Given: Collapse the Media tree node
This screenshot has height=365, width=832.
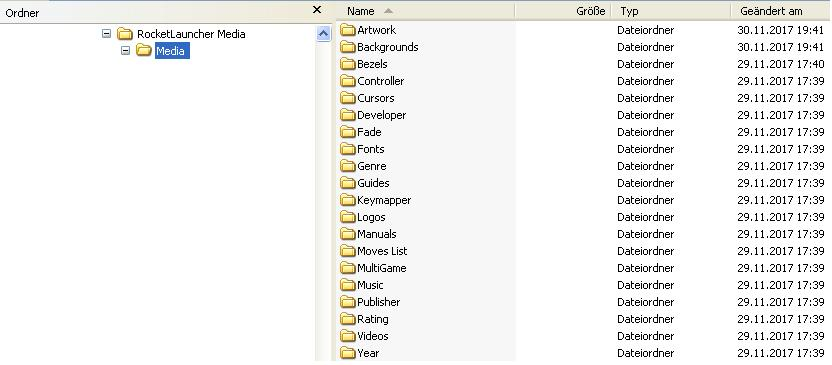Looking at the screenshot, I should (x=125, y=51).
